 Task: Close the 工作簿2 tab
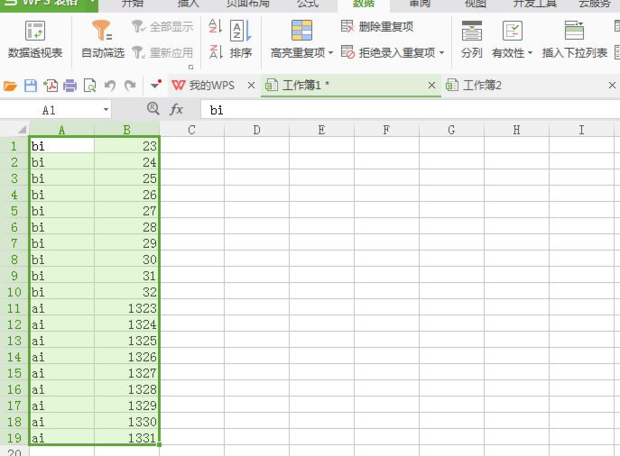612,85
